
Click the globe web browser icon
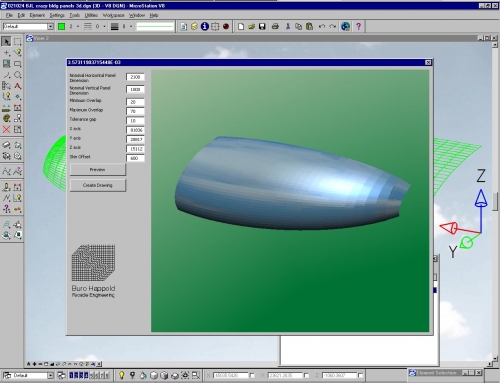[x=346, y=26]
